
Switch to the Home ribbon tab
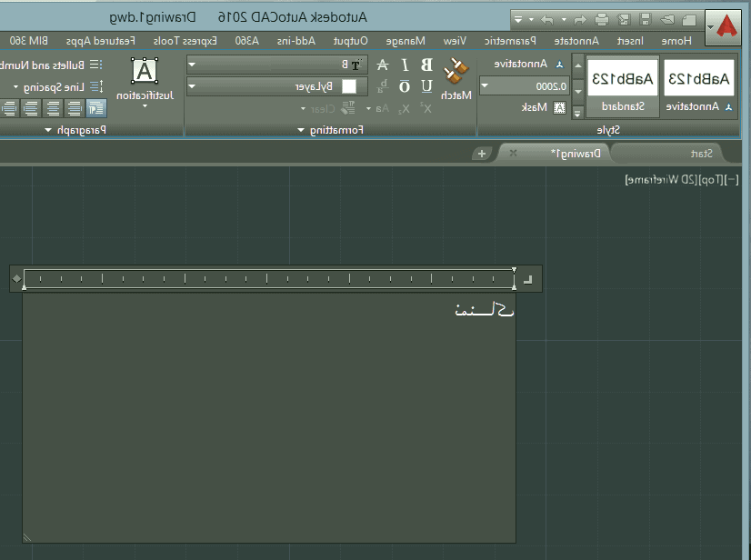676,41
